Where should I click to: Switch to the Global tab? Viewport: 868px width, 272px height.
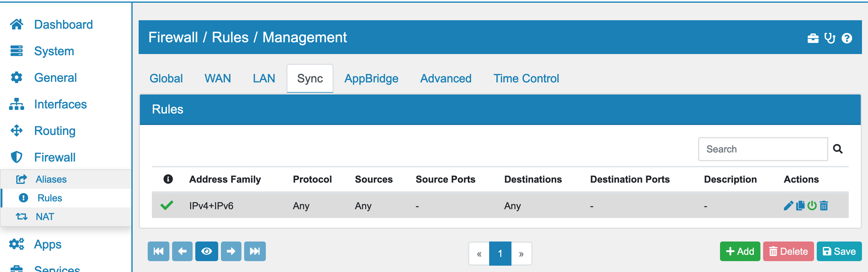166,78
